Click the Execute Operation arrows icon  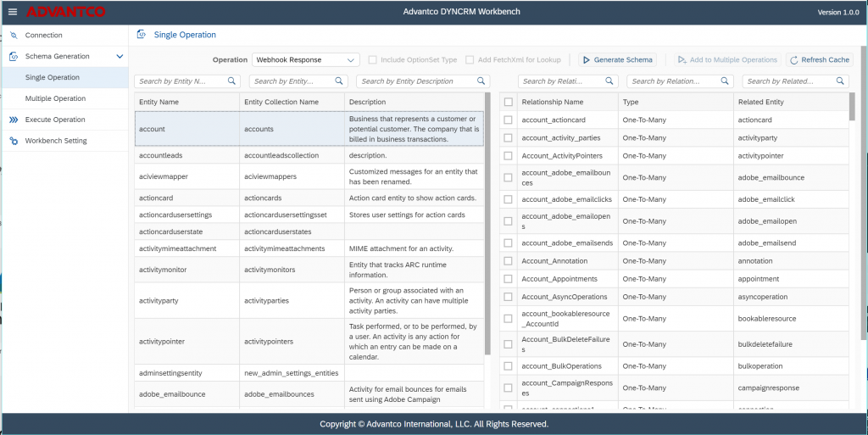14,120
